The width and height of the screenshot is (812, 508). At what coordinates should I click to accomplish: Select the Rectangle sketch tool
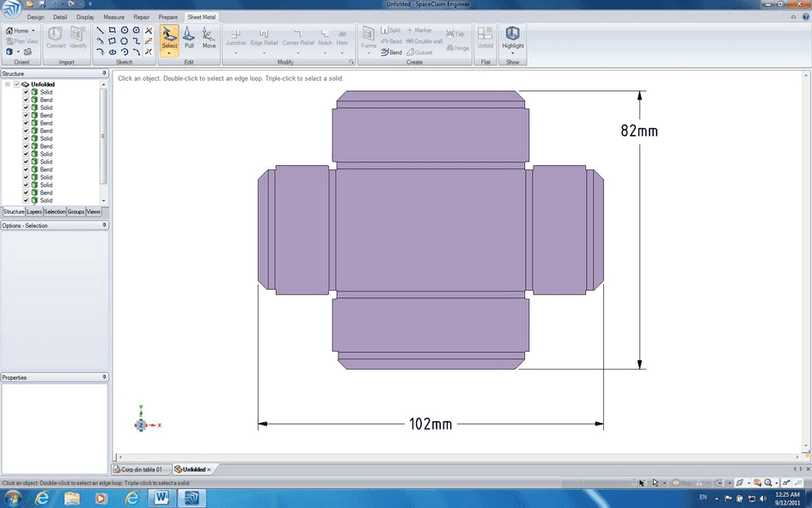pos(112,31)
